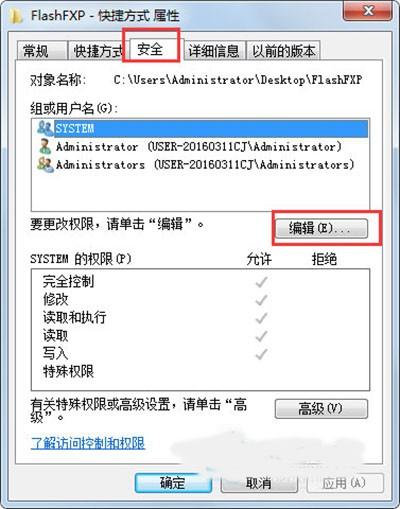Image resolution: width=400 pixels, height=509 pixels.
Task: Open 高级(V) advanced settings
Action: [x=321, y=409]
